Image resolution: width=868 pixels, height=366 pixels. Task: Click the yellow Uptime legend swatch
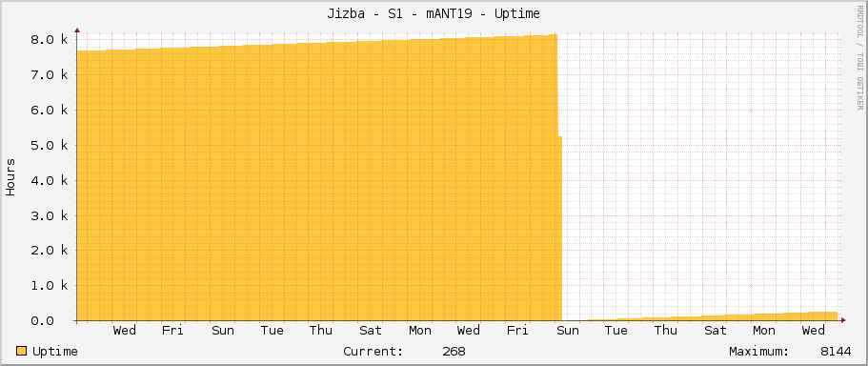[22, 351]
